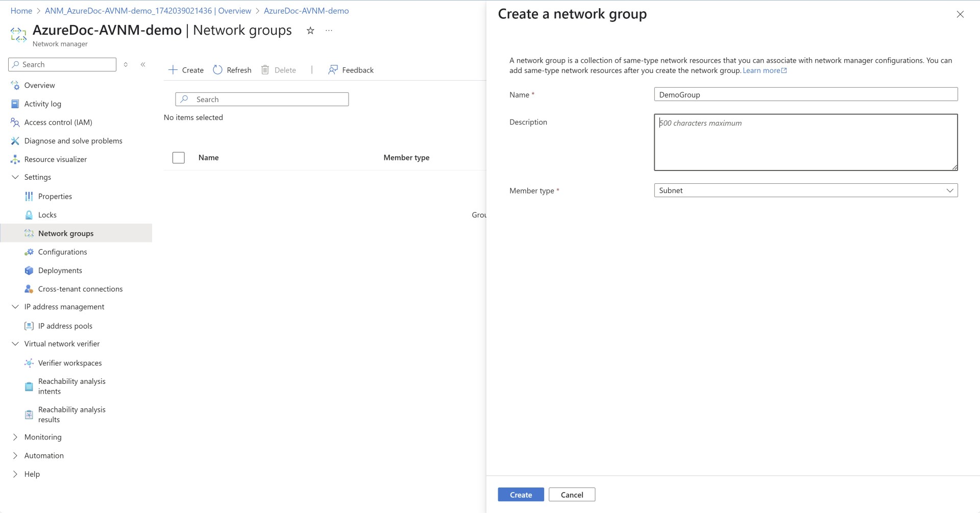Open Cross-tenant connections menu item
The width and height of the screenshot is (980, 513).
80,289
